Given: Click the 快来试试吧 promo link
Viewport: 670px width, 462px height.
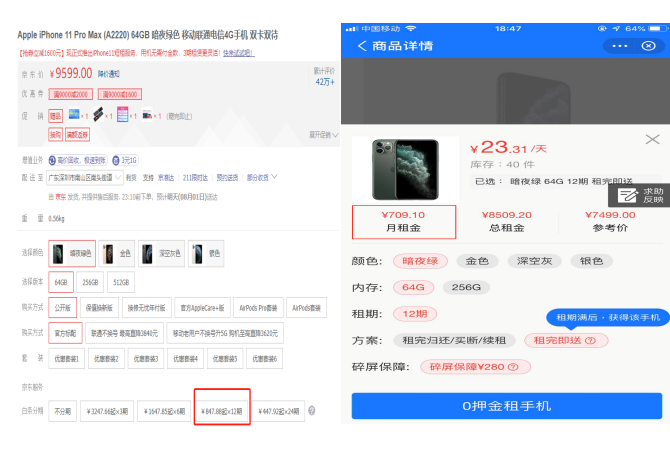Looking at the screenshot, I should (238, 53).
